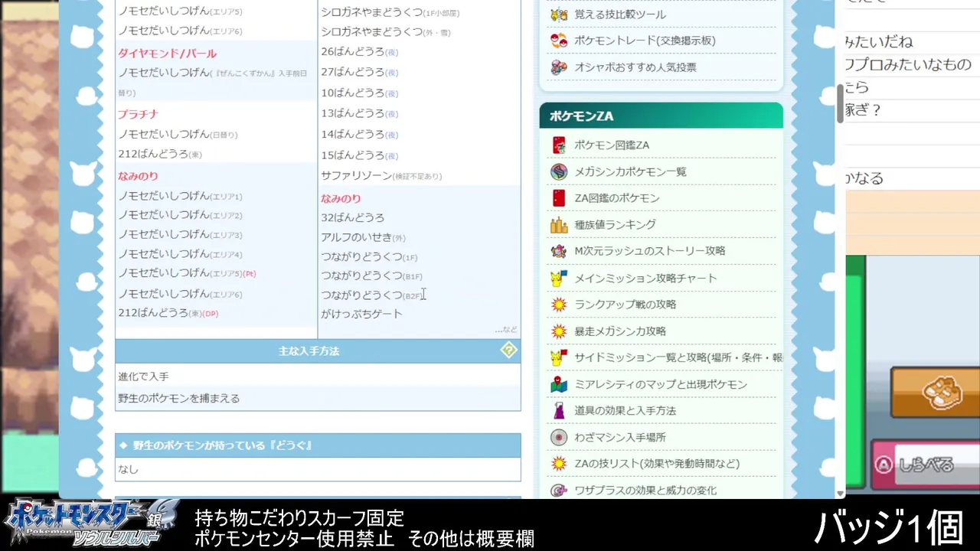Viewport: 980px width, 551px height.
Task: Click 野生のポケモンが持っている『どうぐ』 header
Action: tap(318, 445)
